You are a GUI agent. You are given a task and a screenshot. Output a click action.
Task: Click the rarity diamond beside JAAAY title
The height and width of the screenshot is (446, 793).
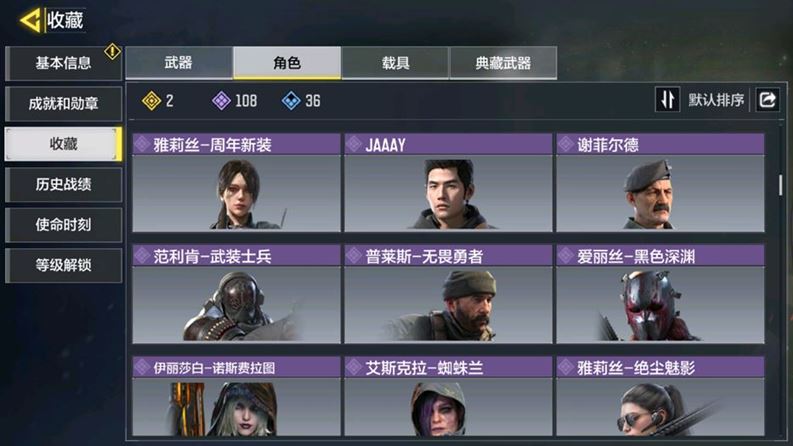(354, 145)
